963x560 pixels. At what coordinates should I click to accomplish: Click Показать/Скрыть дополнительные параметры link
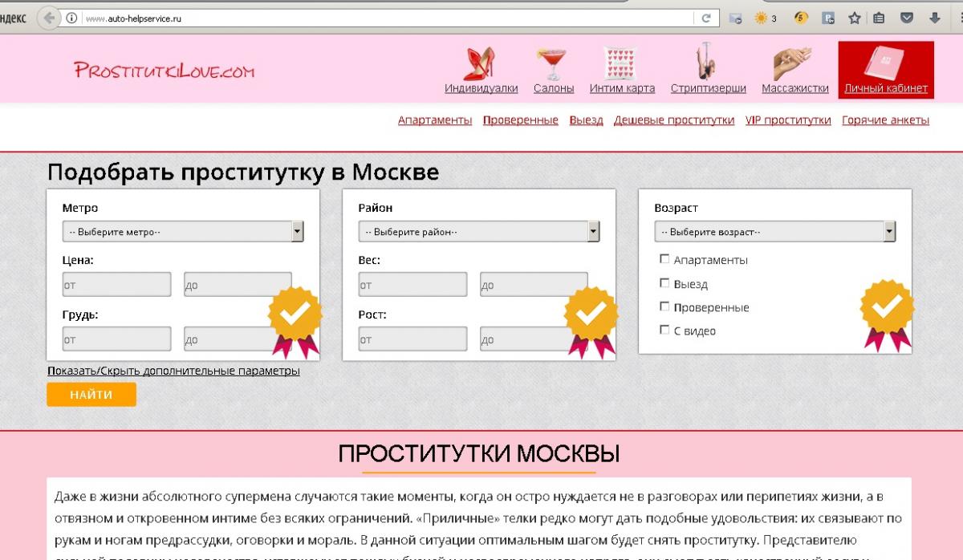pyautogui.click(x=173, y=371)
